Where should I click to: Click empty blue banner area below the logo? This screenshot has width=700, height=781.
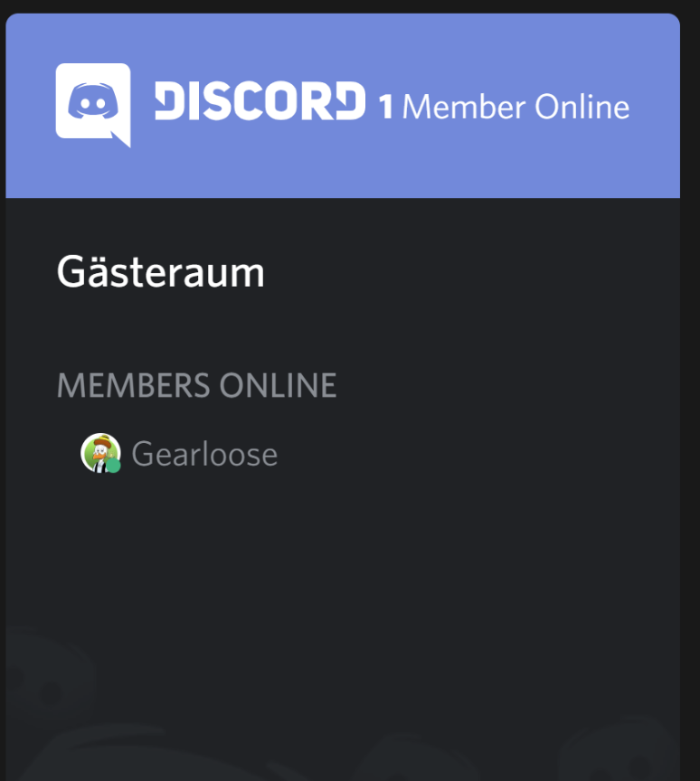[343, 172]
